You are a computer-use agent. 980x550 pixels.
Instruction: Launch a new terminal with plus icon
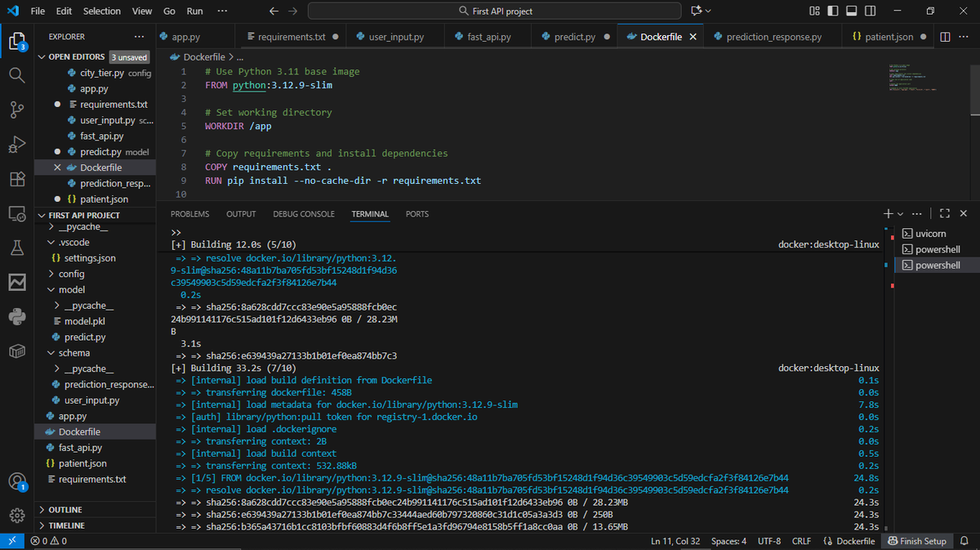888,213
